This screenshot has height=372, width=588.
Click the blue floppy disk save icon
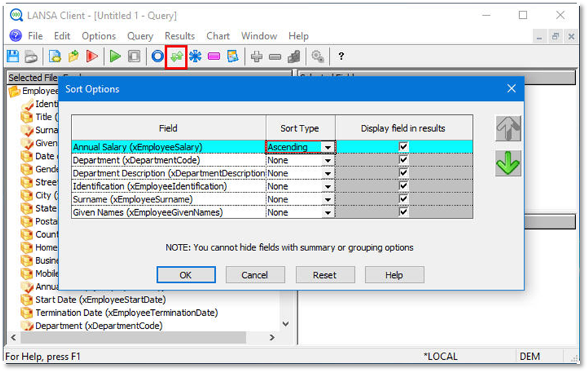coord(13,56)
